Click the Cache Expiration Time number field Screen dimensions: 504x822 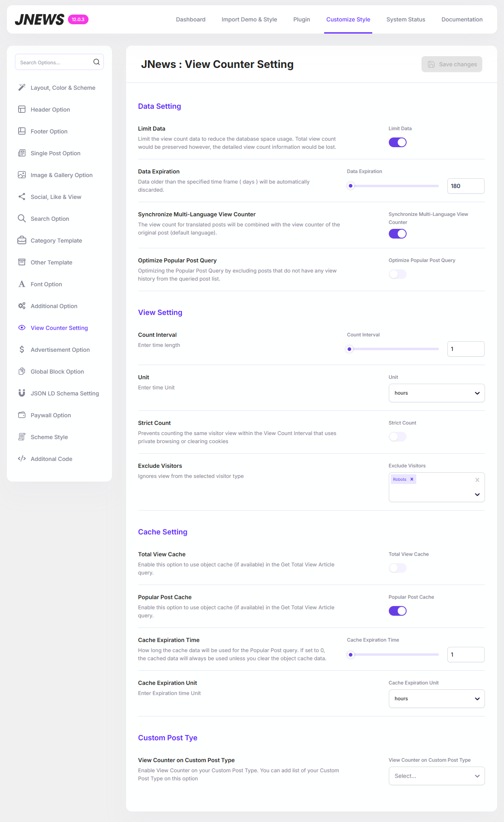pos(466,655)
